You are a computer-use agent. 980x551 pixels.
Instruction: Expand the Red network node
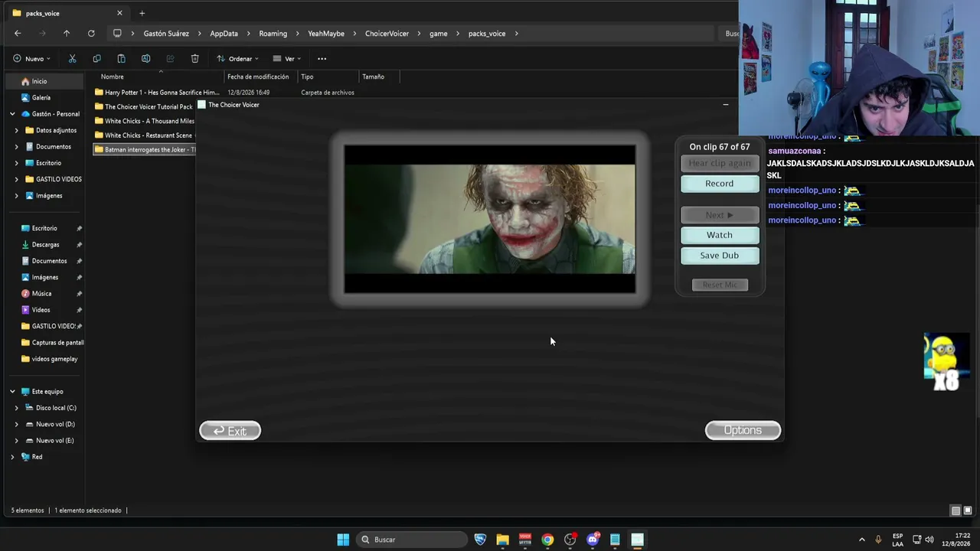point(12,457)
